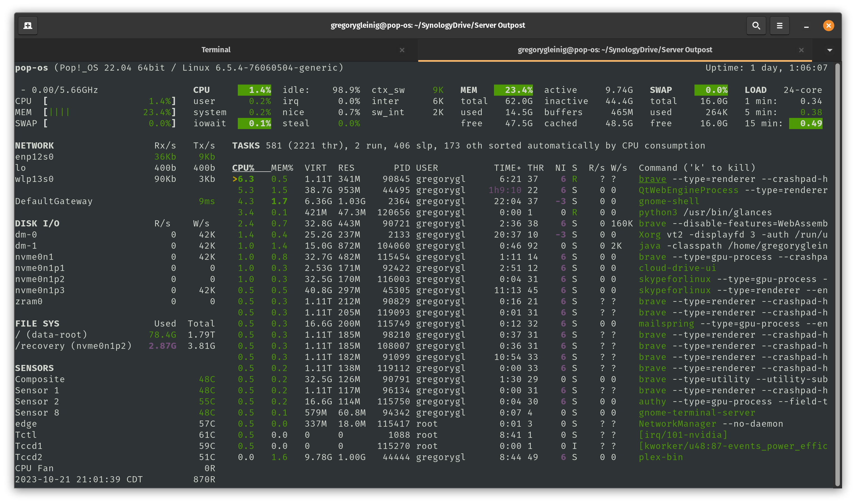
Task: Click the vertical terminal scrollbar
Action: [837, 275]
